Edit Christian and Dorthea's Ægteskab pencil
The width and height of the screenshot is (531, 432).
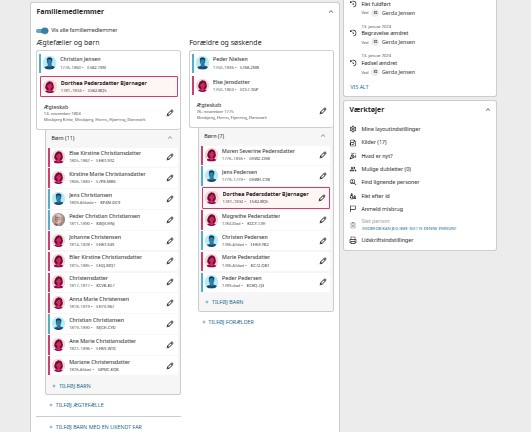click(x=170, y=113)
